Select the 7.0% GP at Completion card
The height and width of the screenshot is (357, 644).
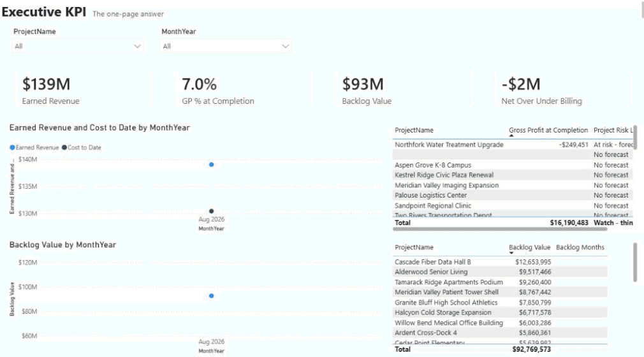tap(244, 89)
